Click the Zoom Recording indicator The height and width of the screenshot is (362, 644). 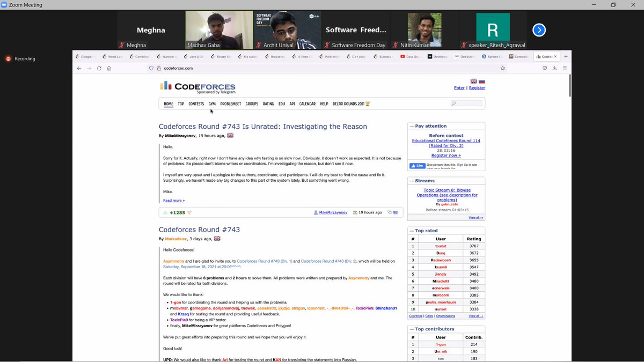point(20,58)
